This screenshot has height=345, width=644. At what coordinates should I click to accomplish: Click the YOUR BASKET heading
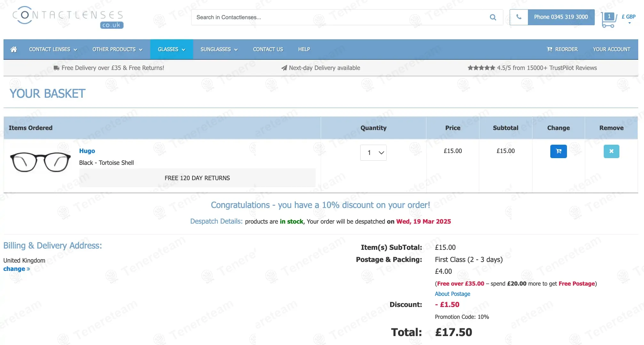[47, 94]
